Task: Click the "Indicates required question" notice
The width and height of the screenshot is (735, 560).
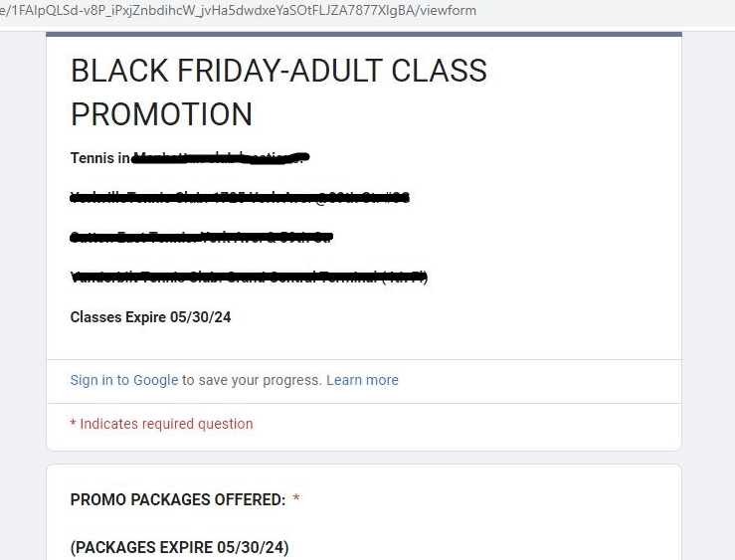Action: 166,424
